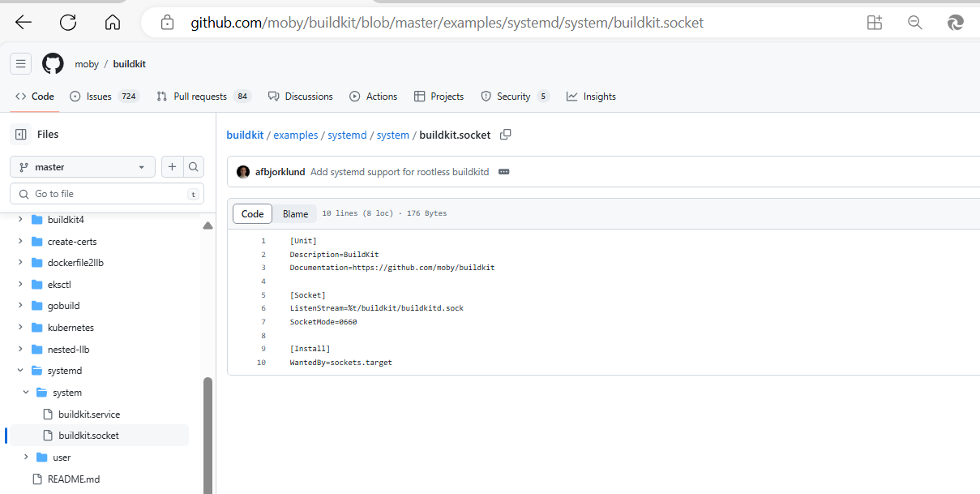Viewport: 980px width, 494px height.
Task: Open the browser home page
Action: tap(113, 23)
